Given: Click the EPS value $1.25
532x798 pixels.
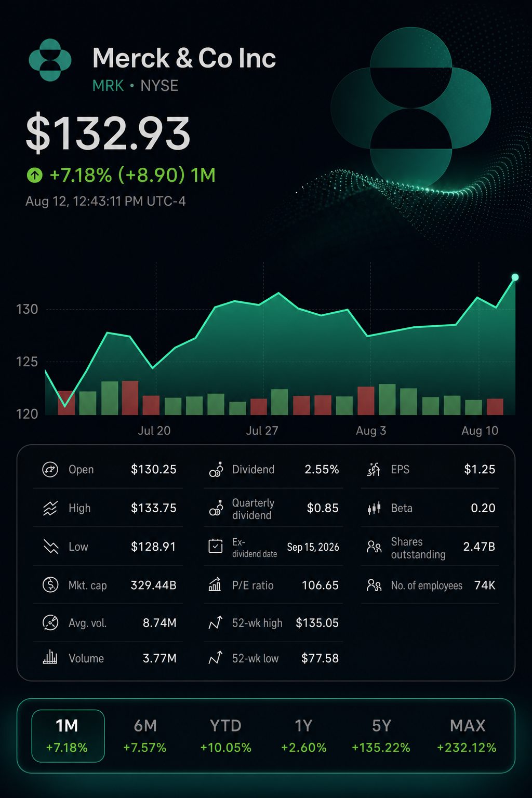Looking at the screenshot, I should (x=480, y=469).
